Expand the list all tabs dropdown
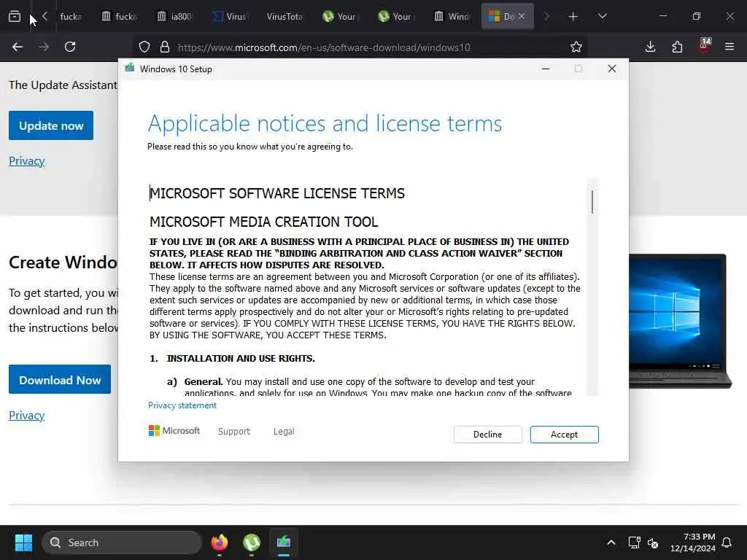The image size is (747, 560). click(602, 17)
